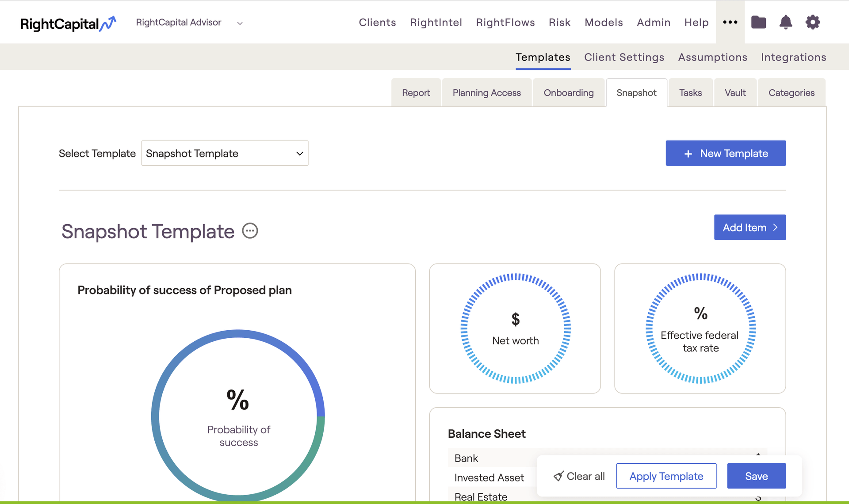Select the Vault tab
Screen dimensions: 849x504
[735, 93]
